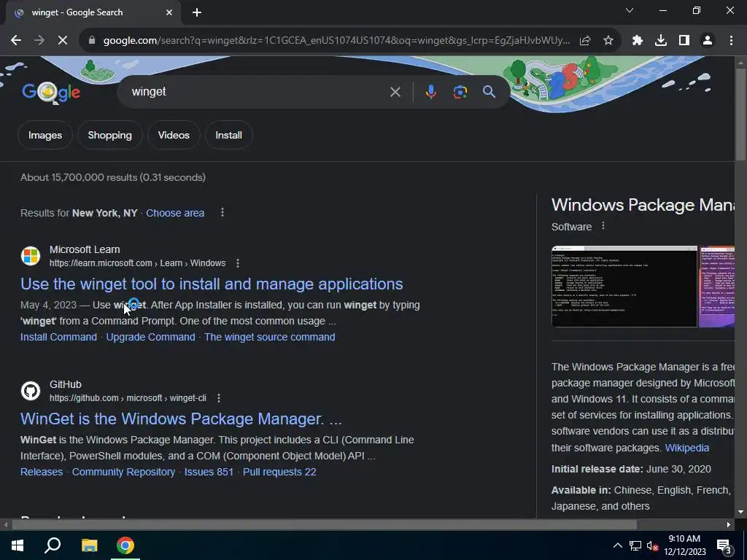This screenshot has width=747, height=560.
Task: Open the Wikipedia link in knowledge panel
Action: [x=687, y=448]
